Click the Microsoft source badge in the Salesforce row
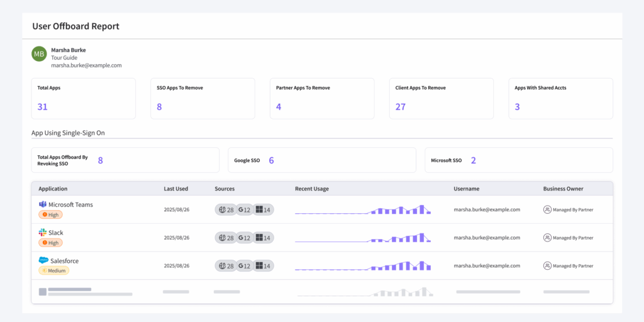 pos(263,266)
